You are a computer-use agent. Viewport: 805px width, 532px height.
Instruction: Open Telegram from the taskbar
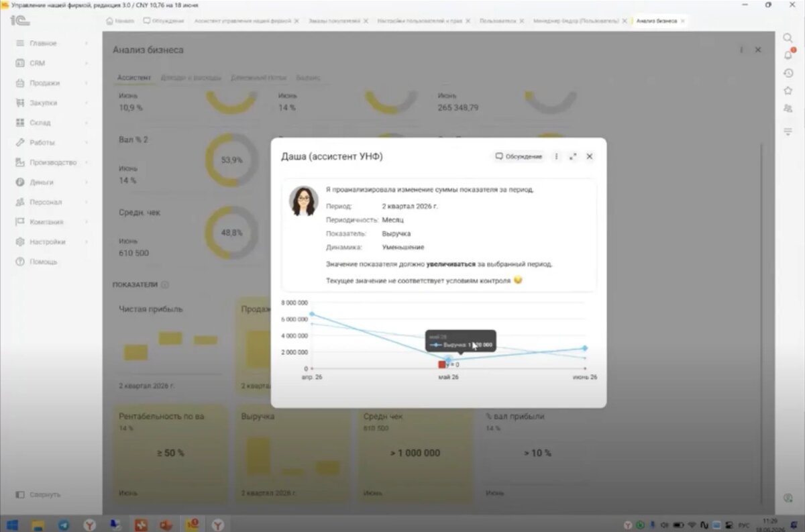63,524
